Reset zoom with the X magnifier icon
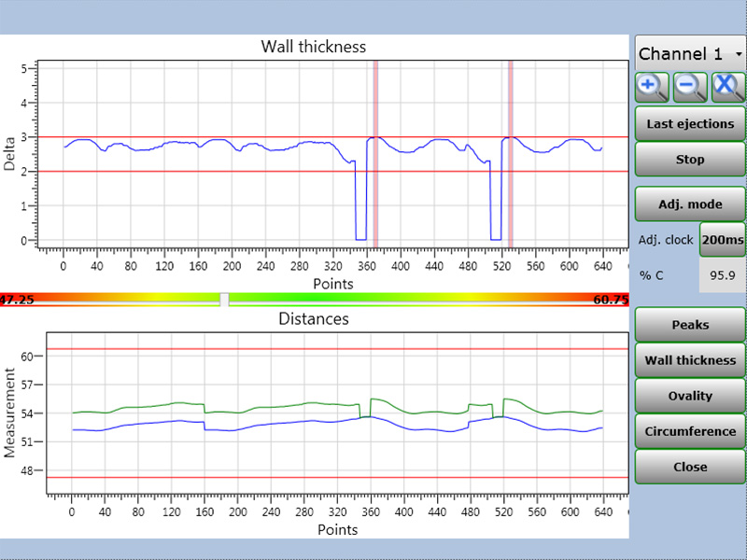Viewport: 747px width, 560px height. click(x=728, y=87)
